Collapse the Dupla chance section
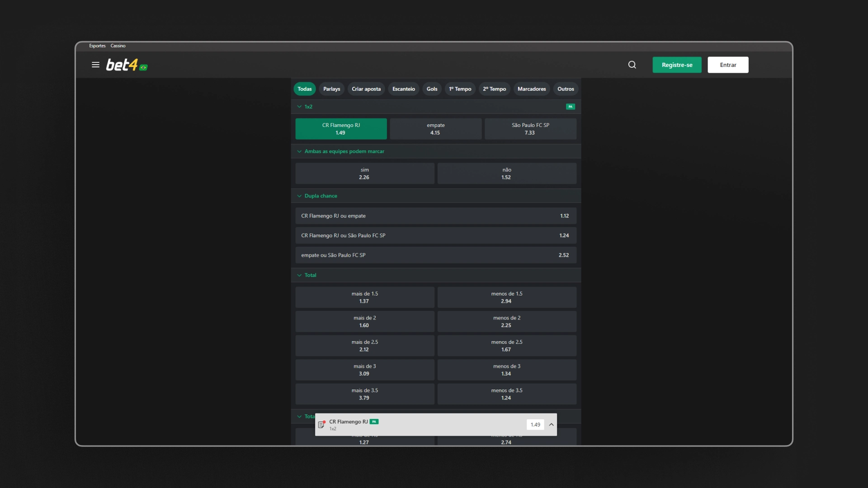 pos(299,196)
